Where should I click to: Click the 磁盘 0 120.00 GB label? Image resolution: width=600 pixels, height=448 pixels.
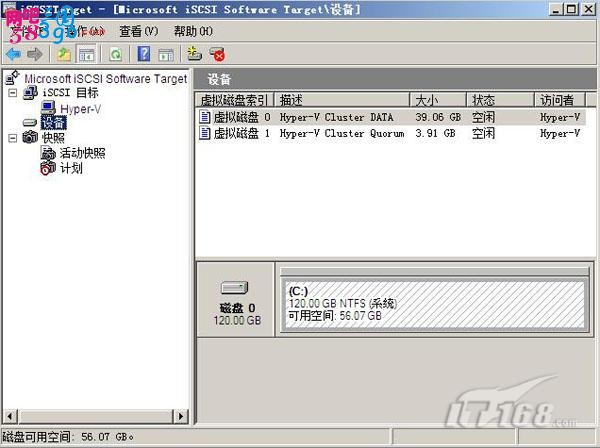237,314
